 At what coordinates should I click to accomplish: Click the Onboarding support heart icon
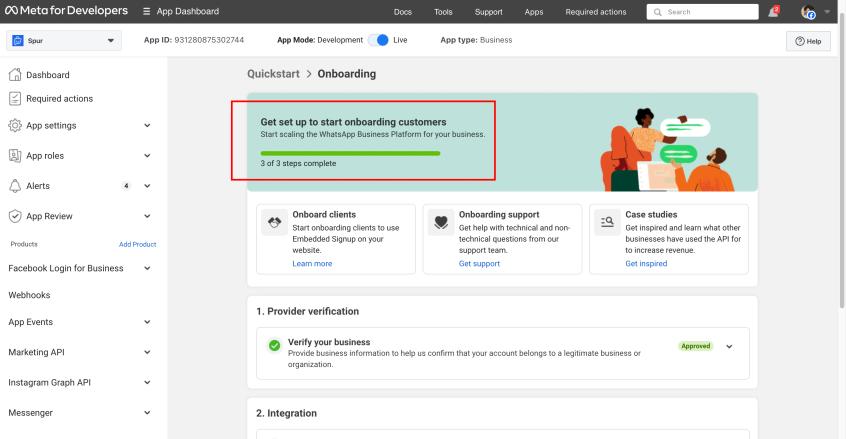point(441,222)
